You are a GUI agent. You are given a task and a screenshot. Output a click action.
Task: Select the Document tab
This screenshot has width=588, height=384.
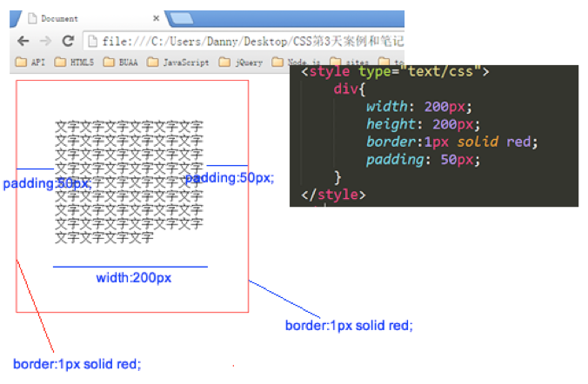(90, 18)
